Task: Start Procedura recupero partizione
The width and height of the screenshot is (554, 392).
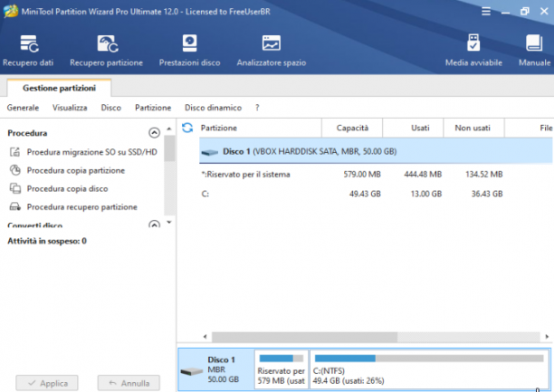Action: (82, 206)
